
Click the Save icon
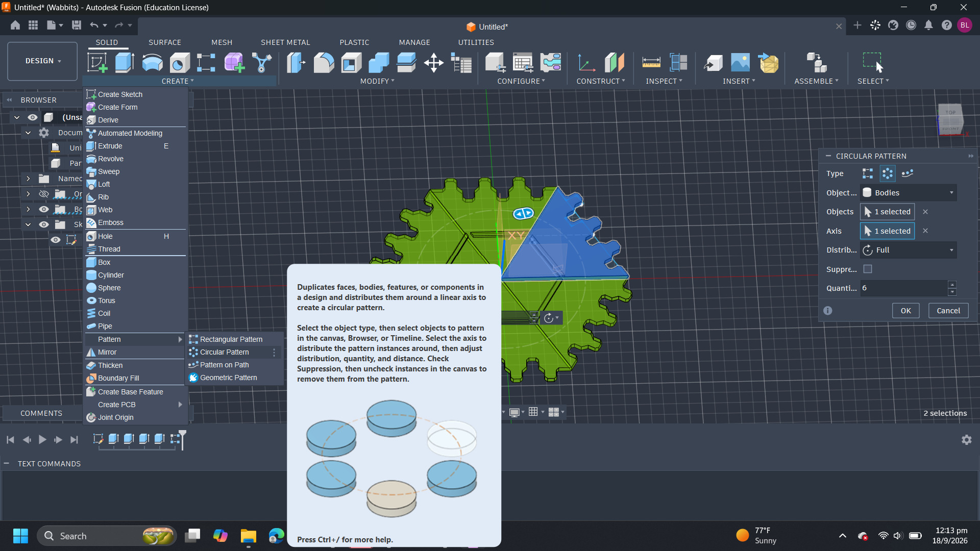77,25
